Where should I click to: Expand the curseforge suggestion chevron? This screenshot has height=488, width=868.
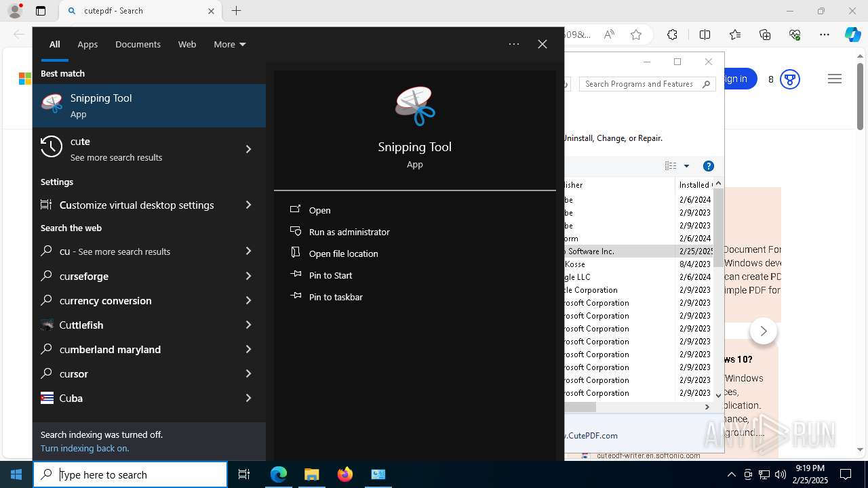click(248, 276)
